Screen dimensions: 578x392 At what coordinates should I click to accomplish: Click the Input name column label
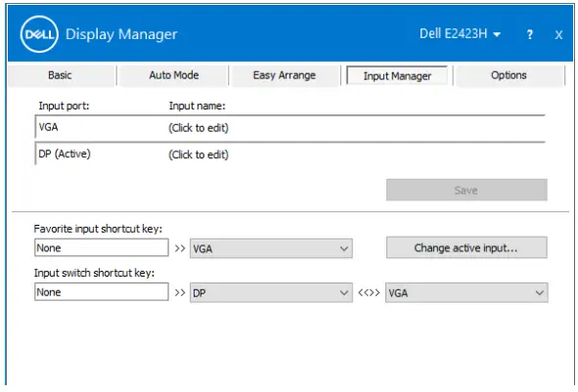[197, 107]
